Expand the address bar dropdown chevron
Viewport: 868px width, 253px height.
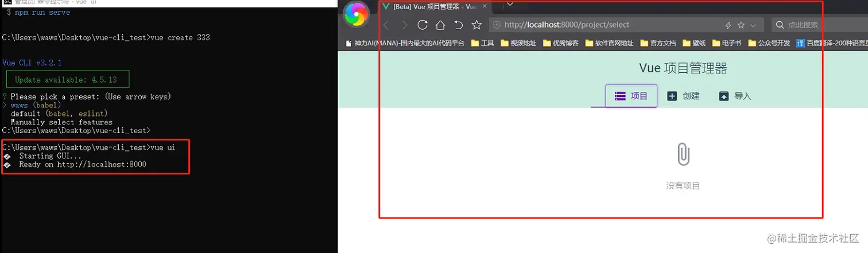click(x=753, y=25)
